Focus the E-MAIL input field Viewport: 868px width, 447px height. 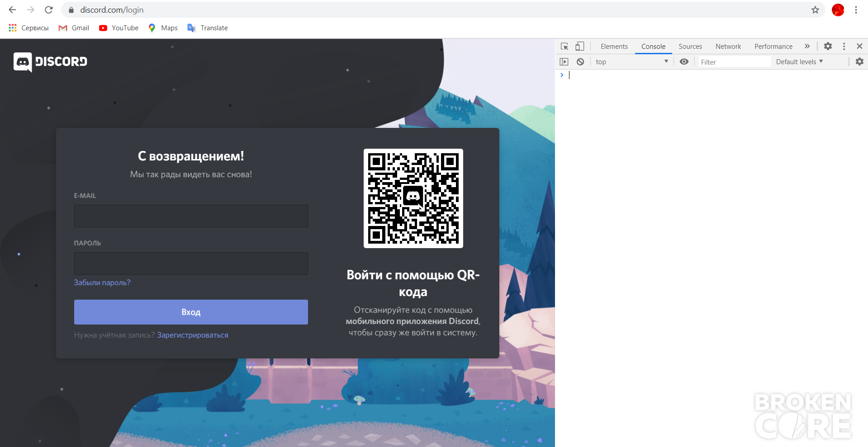point(191,216)
